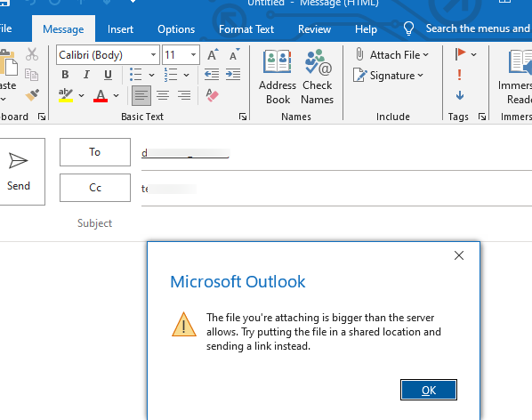Increase paragraph indent
The image size is (532, 420).
coord(233,74)
